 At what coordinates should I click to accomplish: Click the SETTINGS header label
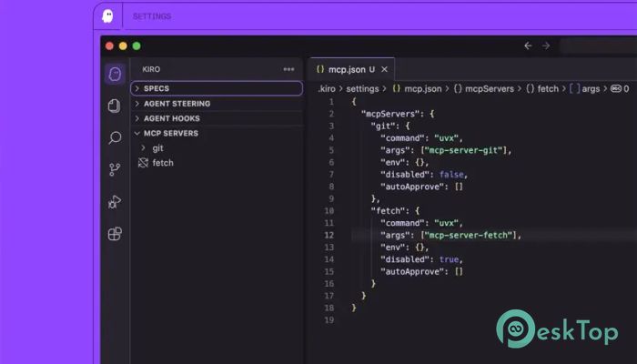[152, 16]
